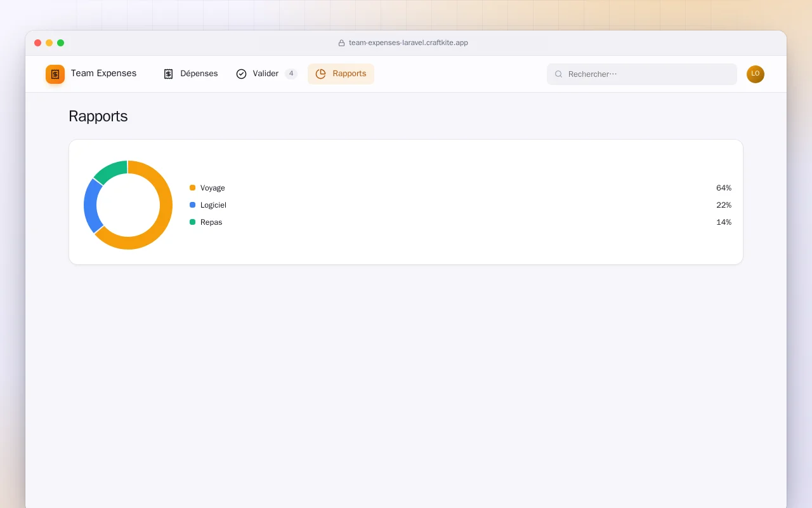Click the 22% value
The height and width of the screenshot is (508, 812).
(724, 205)
